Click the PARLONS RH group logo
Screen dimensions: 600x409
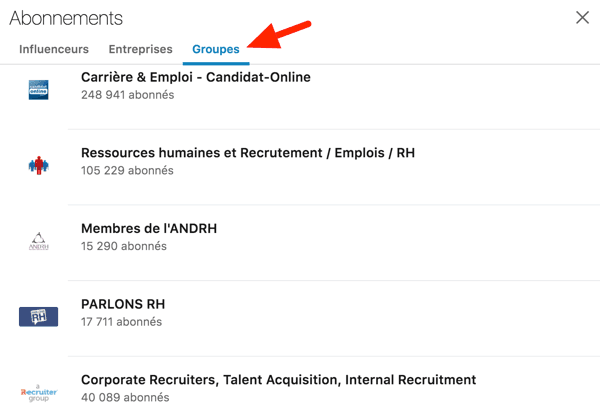39,317
